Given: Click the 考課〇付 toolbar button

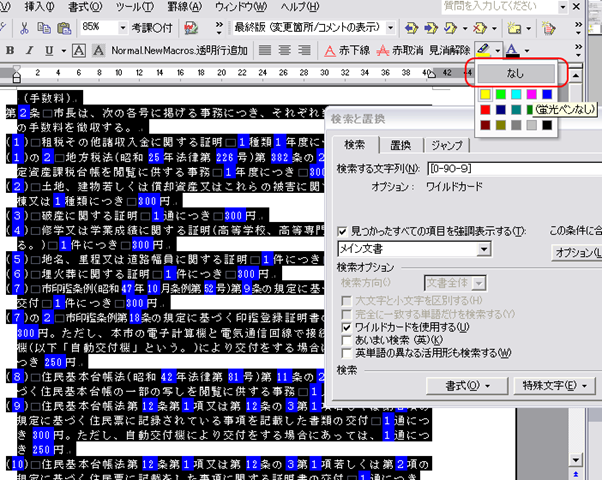Looking at the screenshot, I should pyautogui.click(x=152, y=28).
